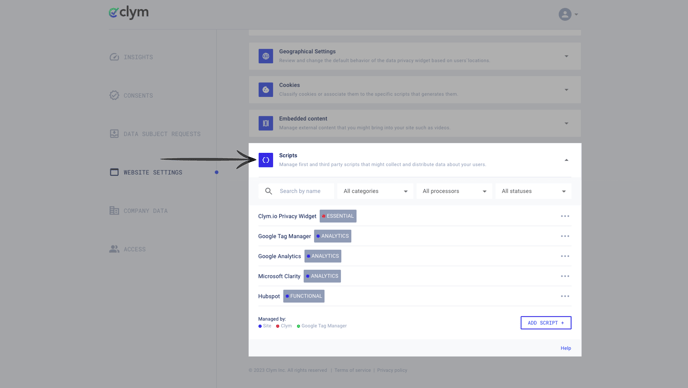The image size is (688, 388).
Task: Open options menu for Hubspot
Action: tap(565, 296)
